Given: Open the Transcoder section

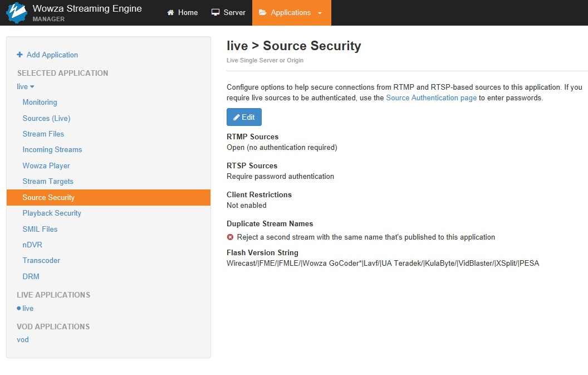Looking at the screenshot, I should point(41,260).
